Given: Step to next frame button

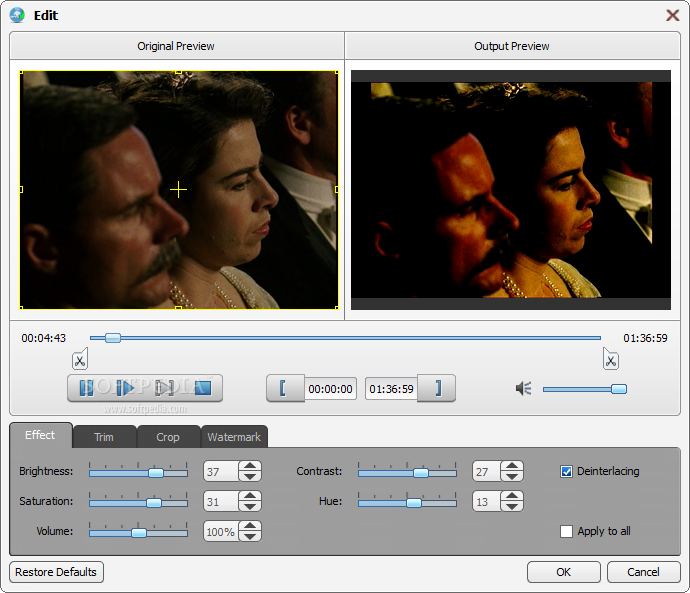Looking at the screenshot, I should coord(165,388).
